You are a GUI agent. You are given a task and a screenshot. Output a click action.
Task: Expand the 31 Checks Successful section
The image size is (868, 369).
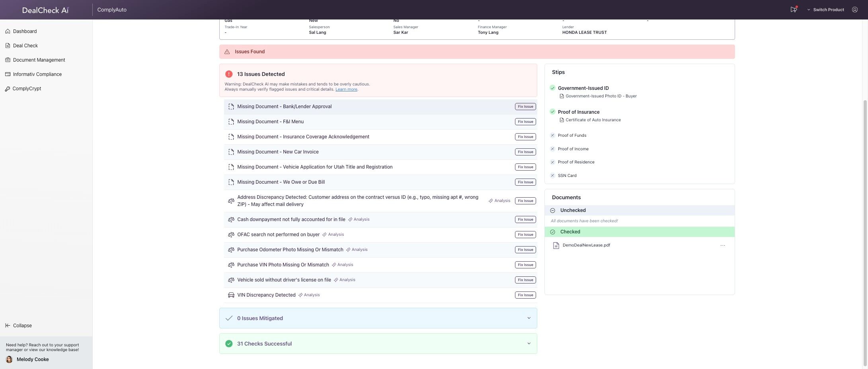(x=378, y=344)
